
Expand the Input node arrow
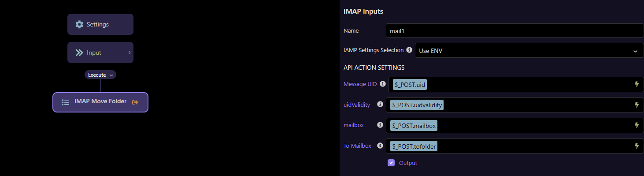129,52
